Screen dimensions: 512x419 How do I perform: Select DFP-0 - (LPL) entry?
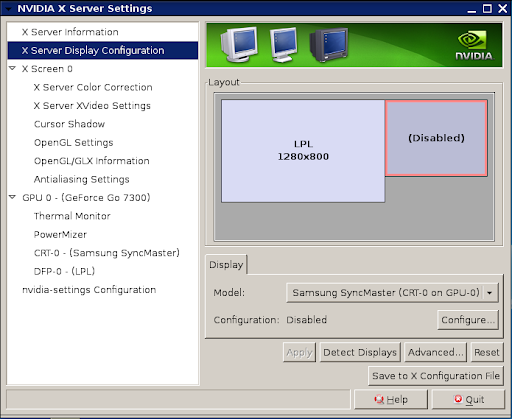[x=103, y=271]
